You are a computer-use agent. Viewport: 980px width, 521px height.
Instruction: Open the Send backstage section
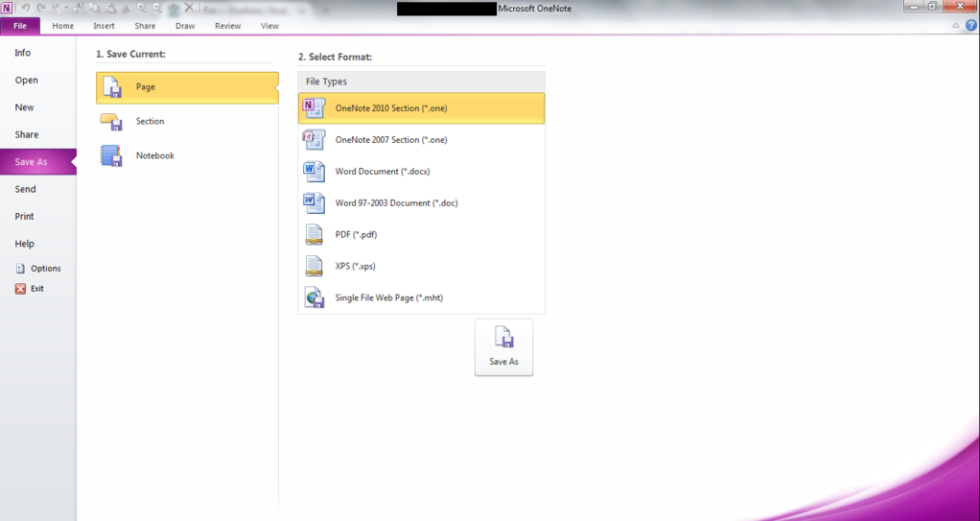pyautogui.click(x=38, y=189)
